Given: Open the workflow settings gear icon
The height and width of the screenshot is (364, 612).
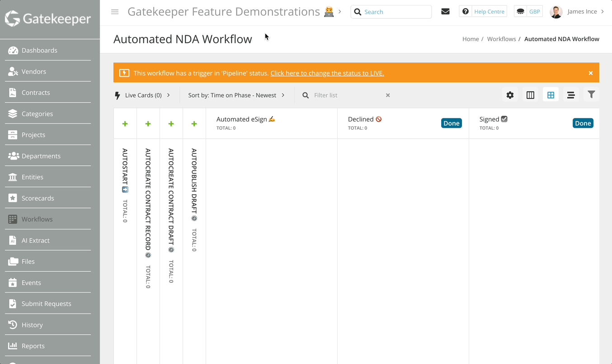Looking at the screenshot, I should pos(510,95).
